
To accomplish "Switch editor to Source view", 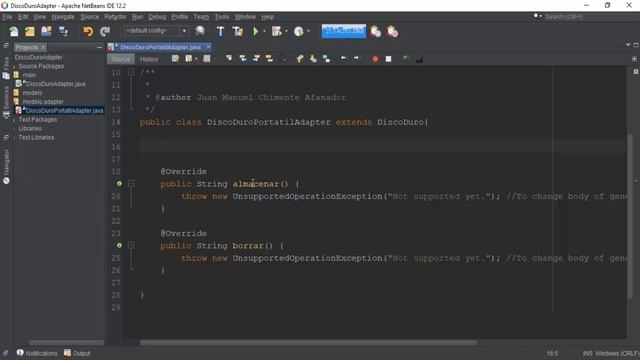I will pyautogui.click(x=121, y=59).
